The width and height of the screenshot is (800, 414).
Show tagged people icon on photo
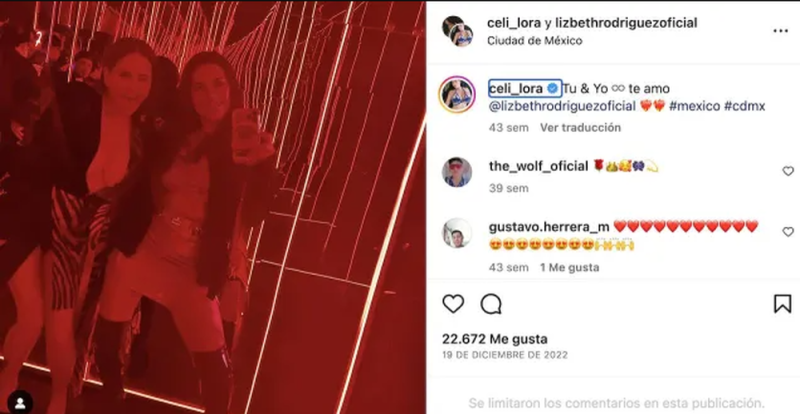coord(20,402)
